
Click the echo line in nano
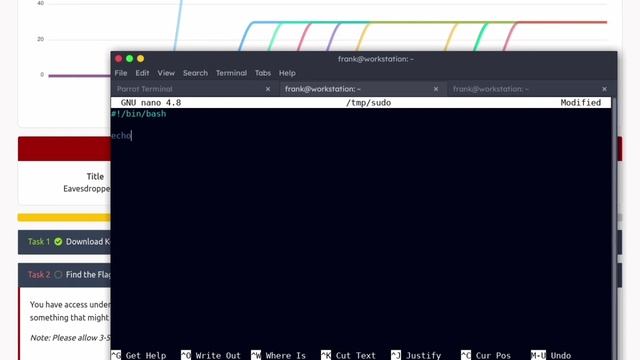(x=121, y=136)
